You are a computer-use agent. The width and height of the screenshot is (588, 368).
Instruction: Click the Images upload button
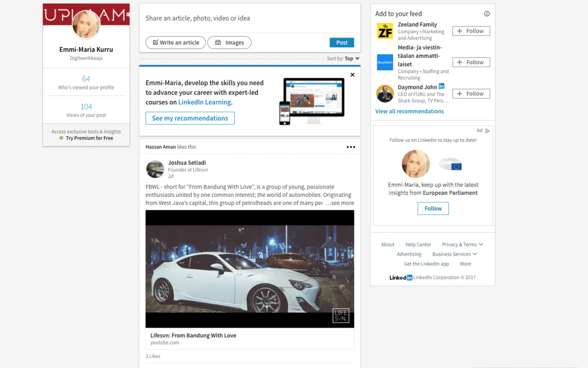[x=230, y=43]
